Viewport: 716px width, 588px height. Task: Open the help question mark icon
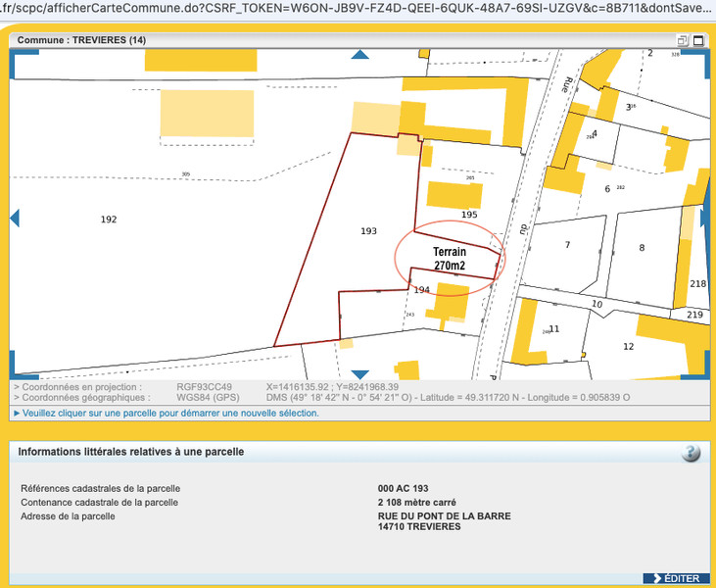pos(691,453)
